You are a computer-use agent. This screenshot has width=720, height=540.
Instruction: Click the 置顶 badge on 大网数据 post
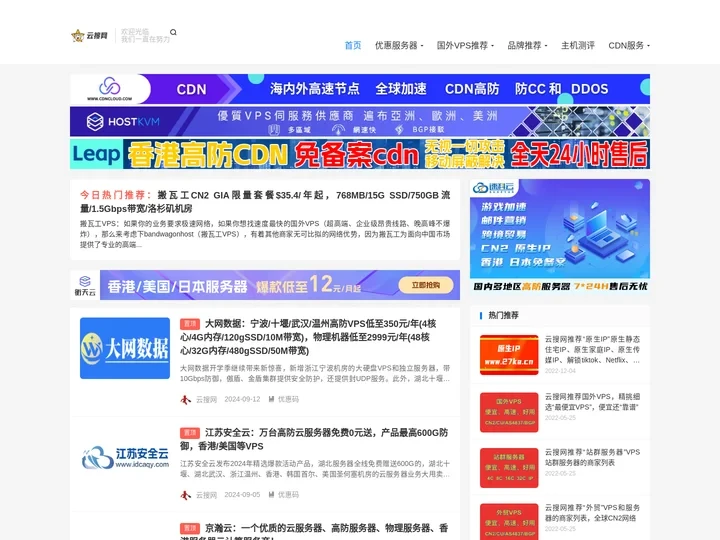(190, 324)
